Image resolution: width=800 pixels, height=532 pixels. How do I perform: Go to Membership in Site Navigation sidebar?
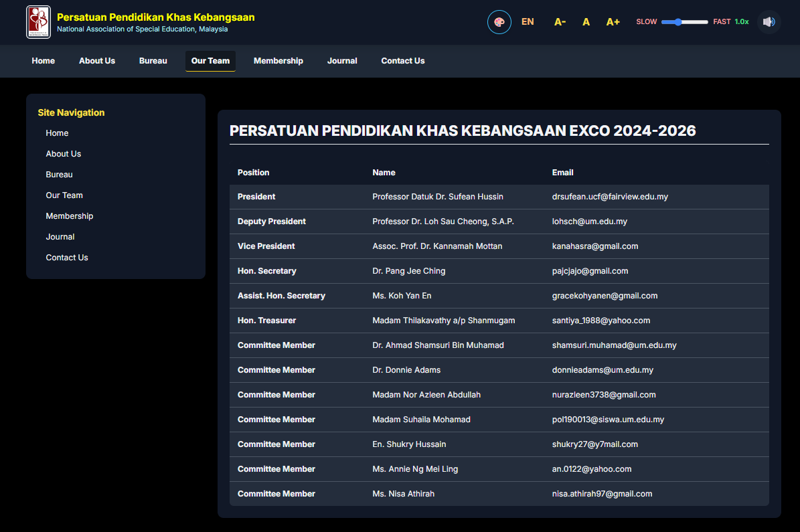click(x=70, y=216)
